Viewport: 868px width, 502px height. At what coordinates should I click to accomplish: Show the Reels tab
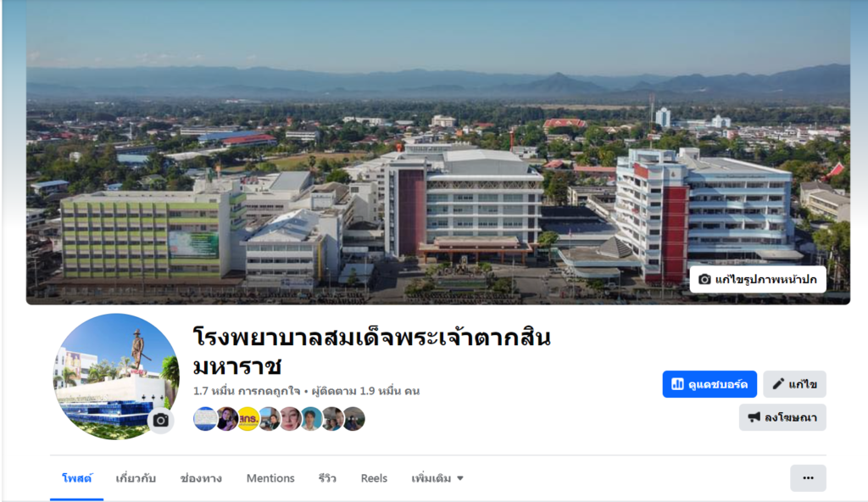(x=374, y=478)
